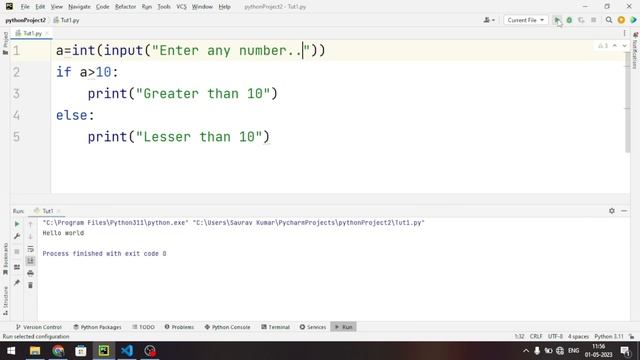Open Python 3.11 interpreter selector
Viewport: 640px width, 360px height.
point(609,336)
